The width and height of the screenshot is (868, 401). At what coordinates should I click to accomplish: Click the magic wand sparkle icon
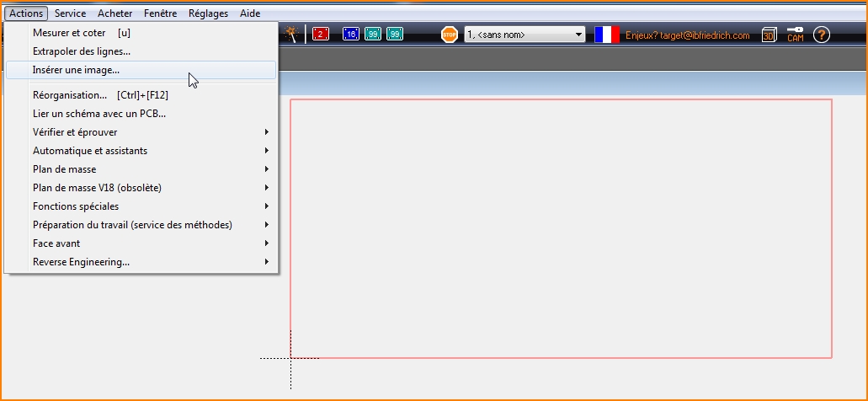click(291, 34)
